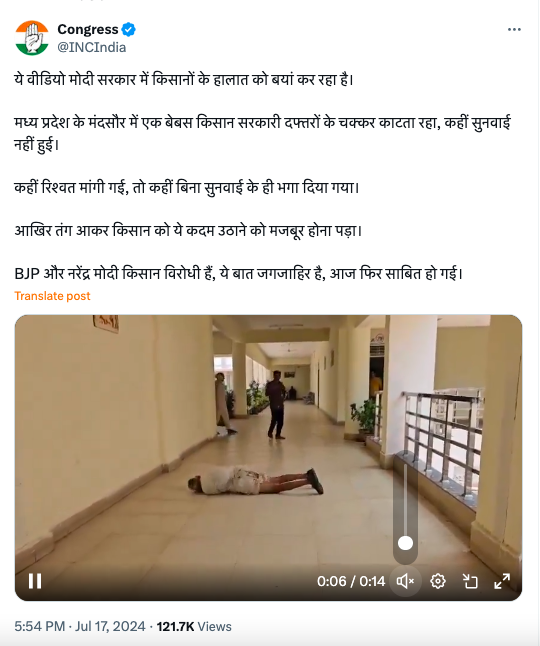Toggle picture-in-picture mode icon
Image resolution: width=540 pixels, height=646 pixels.
pos(470,581)
